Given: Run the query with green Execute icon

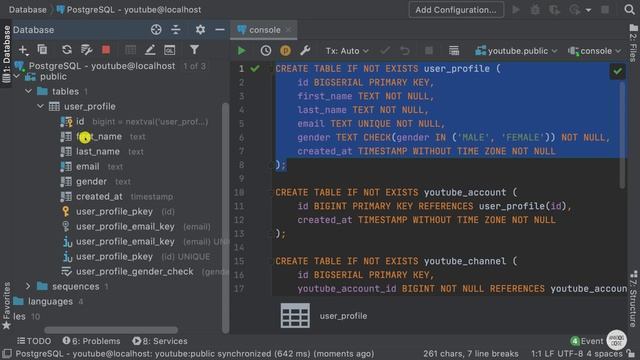Looking at the screenshot, I should click(x=242, y=51).
